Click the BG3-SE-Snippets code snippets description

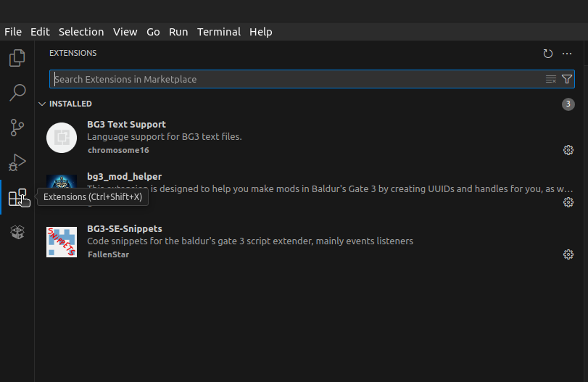(250, 241)
